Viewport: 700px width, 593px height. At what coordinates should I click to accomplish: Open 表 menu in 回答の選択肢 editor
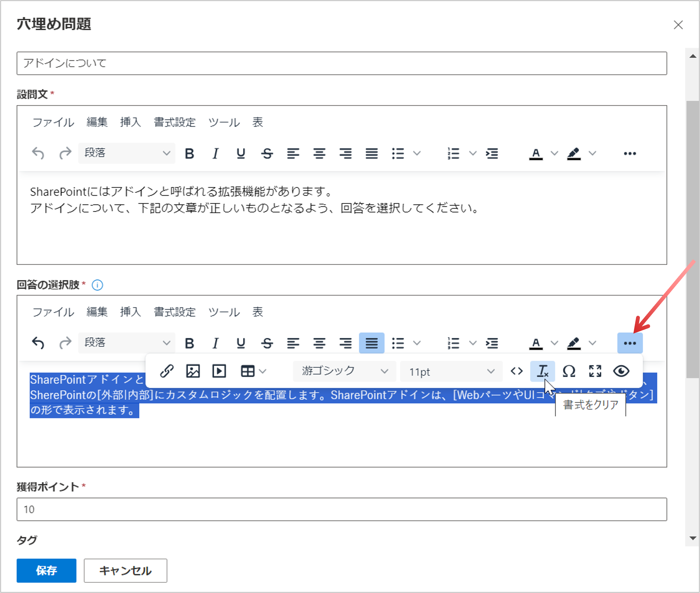[258, 312]
